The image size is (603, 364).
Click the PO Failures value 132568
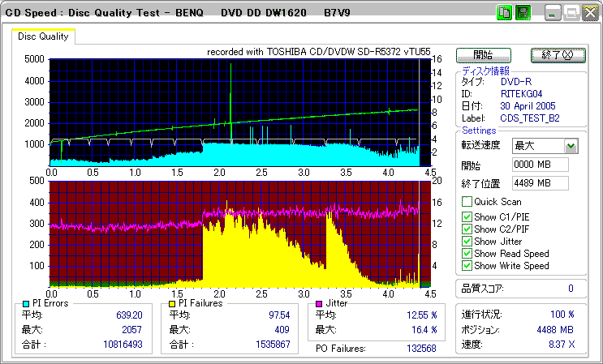click(421, 349)
